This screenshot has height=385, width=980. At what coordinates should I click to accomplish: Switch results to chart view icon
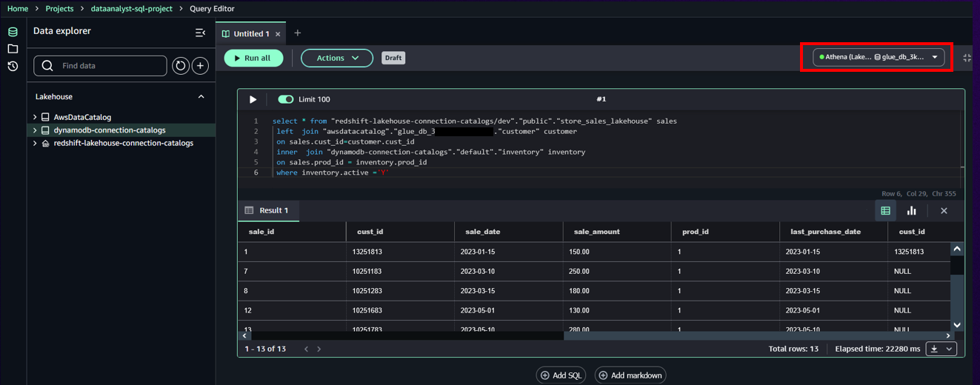click(911, 211)
